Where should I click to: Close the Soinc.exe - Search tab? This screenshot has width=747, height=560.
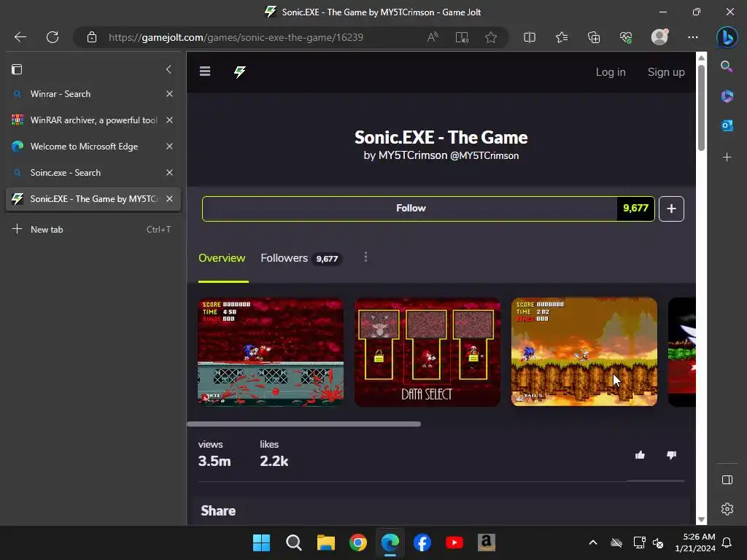tap(169, 172)
